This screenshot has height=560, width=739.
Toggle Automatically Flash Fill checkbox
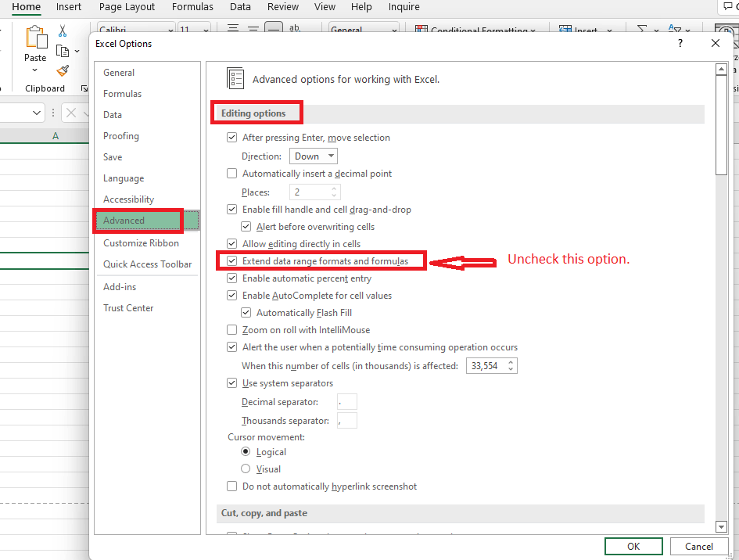[x=246, y=313]
